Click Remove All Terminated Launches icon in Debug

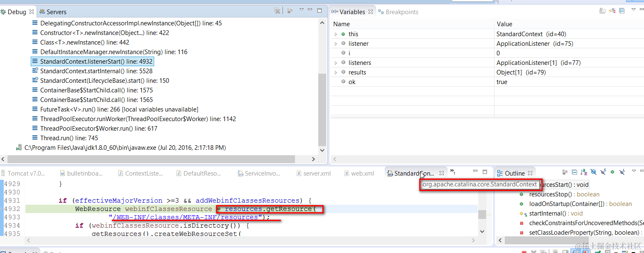277,11
